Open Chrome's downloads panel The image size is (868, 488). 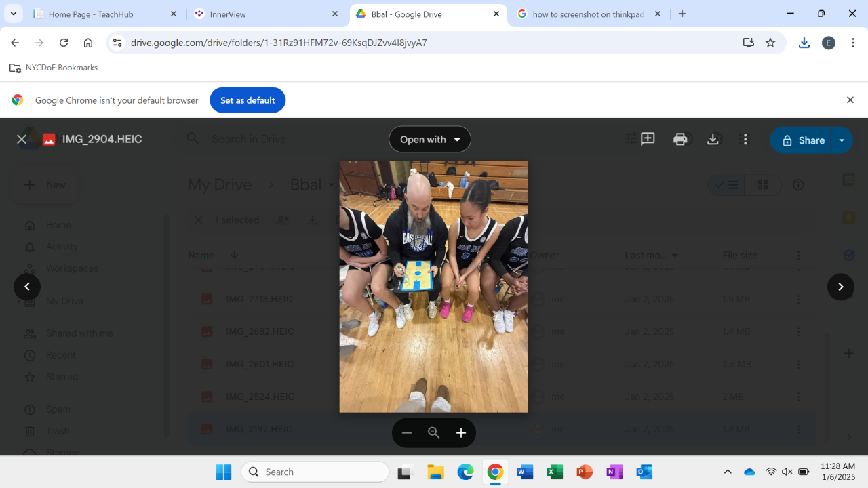[x=804, y=43]
